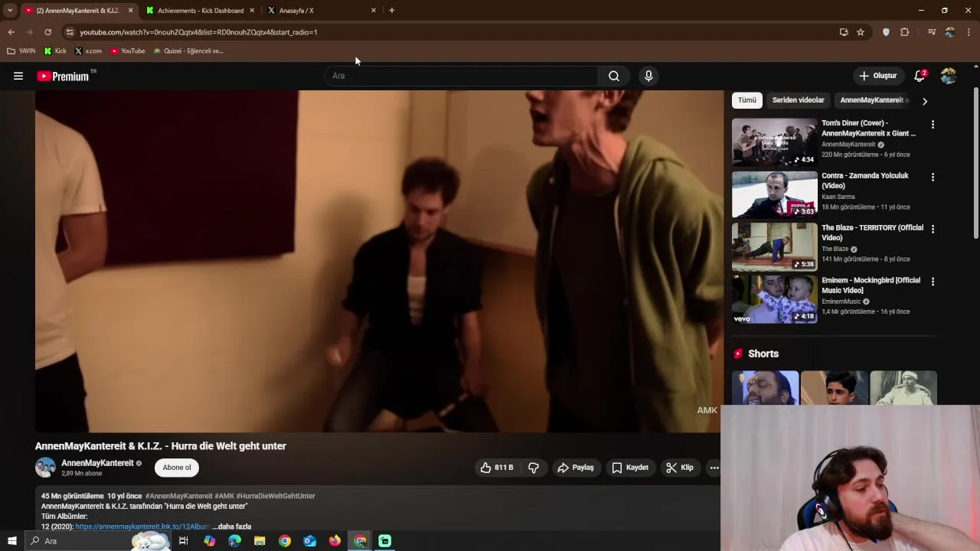Open Kick bookmark

click(x=55, y=51)
